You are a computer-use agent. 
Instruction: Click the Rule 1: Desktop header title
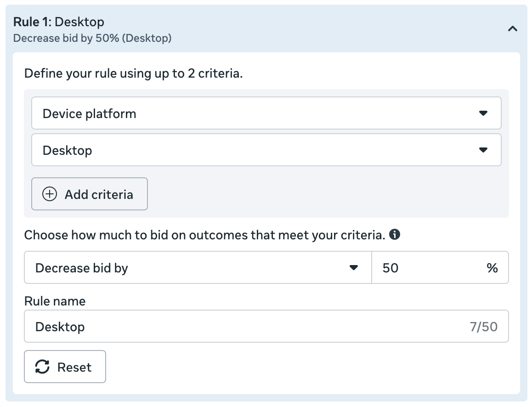pyautogui.click(x=59, y=22)
